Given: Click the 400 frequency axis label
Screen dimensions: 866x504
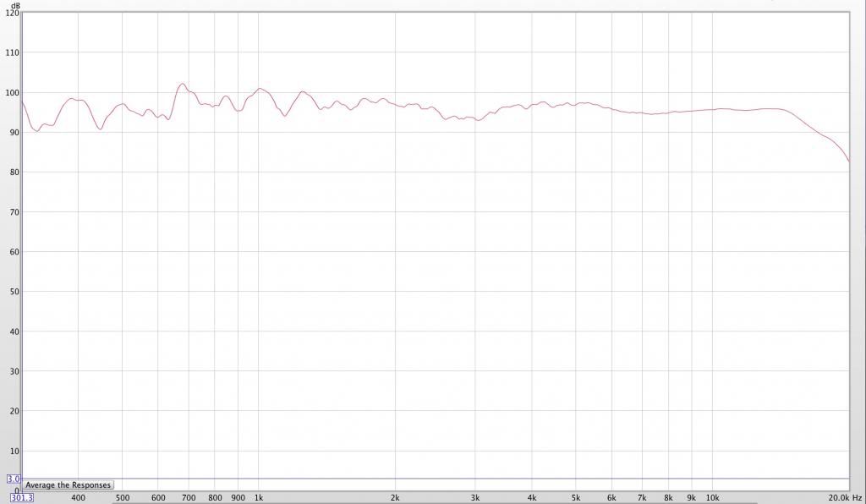Looking at the screenshot, I should pyautogui.click(x=79, y=498).
